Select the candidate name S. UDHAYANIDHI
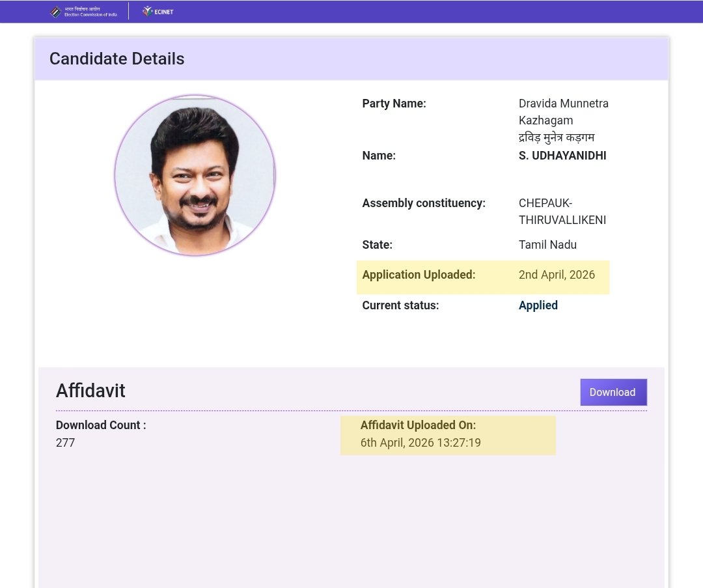 pyautogui.click(x=562, y=156)
